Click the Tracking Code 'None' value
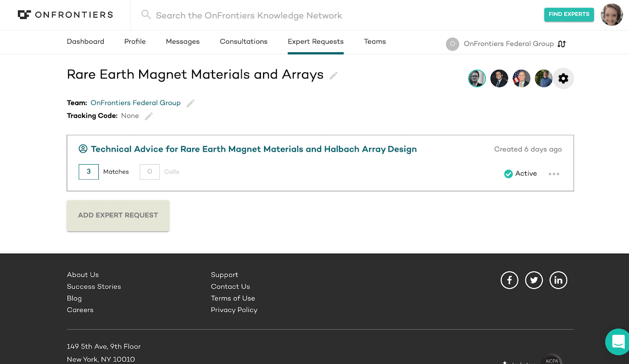 point(130,116)
